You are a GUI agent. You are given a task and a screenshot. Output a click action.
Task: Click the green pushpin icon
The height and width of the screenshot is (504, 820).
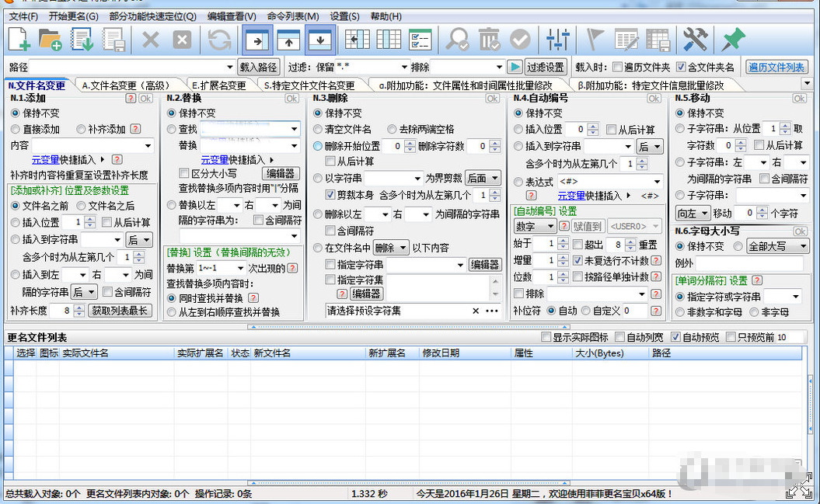(x=732, y=40)
